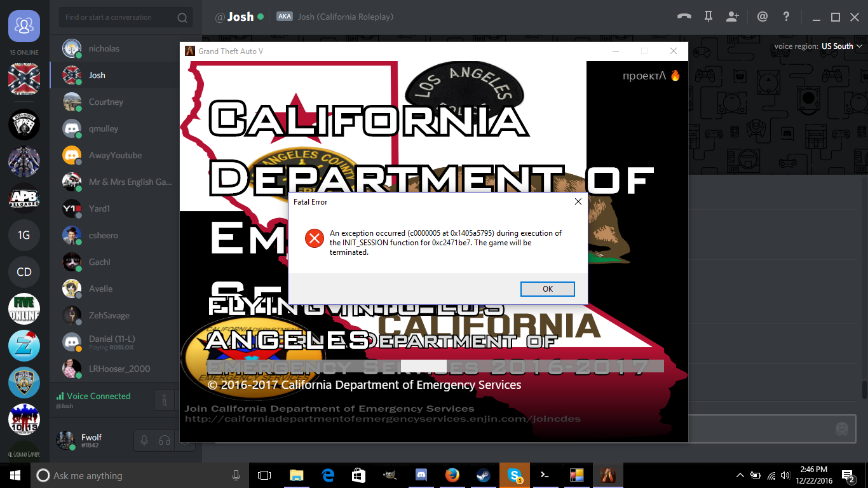Open the Windows Start menu

[15, 475]
